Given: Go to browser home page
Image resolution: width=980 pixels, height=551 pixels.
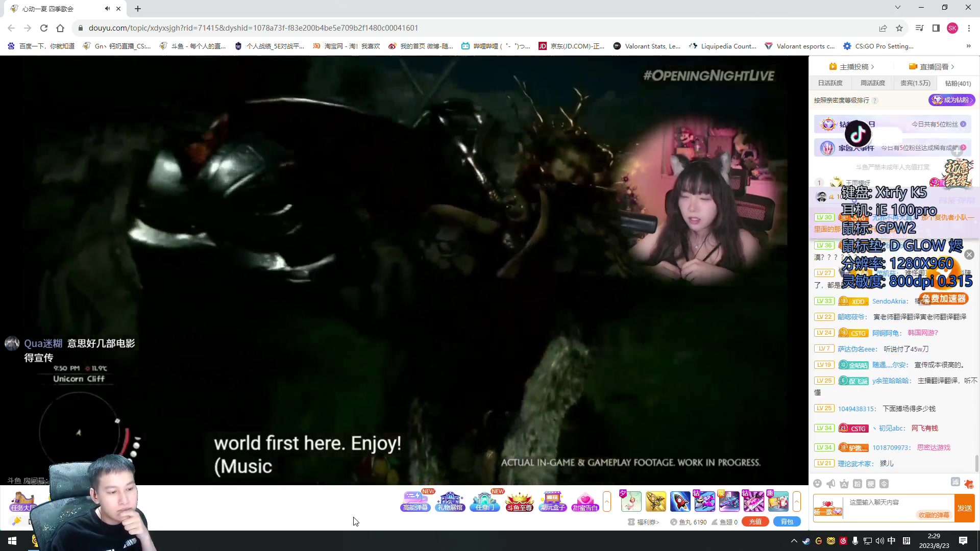Looking at the screenshot, I should coord(60,28).
